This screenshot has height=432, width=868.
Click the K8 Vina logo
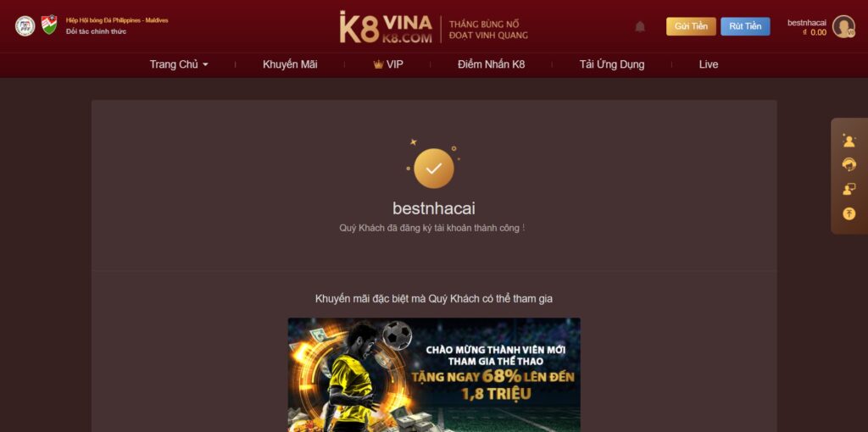click(x=386, y=26)
